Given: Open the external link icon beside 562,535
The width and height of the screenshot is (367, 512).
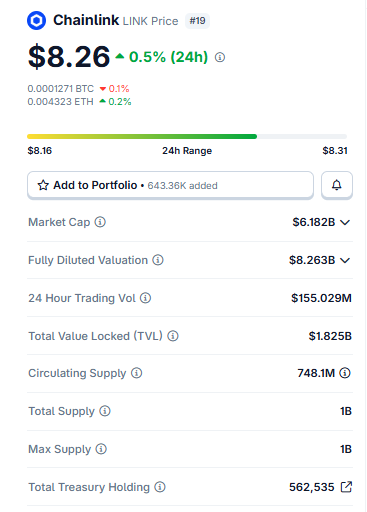Looking at the screenshot, I should click(x=346, y=487).
